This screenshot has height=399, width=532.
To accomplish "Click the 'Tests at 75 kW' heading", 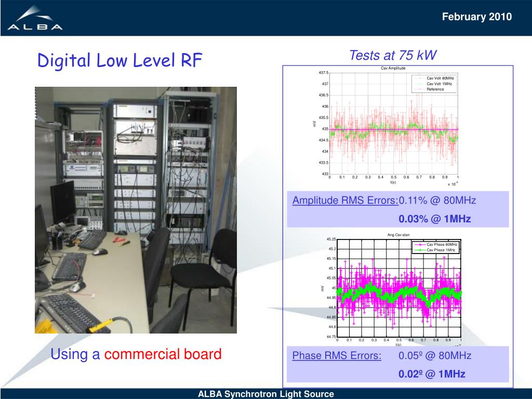I will [393, 55].
